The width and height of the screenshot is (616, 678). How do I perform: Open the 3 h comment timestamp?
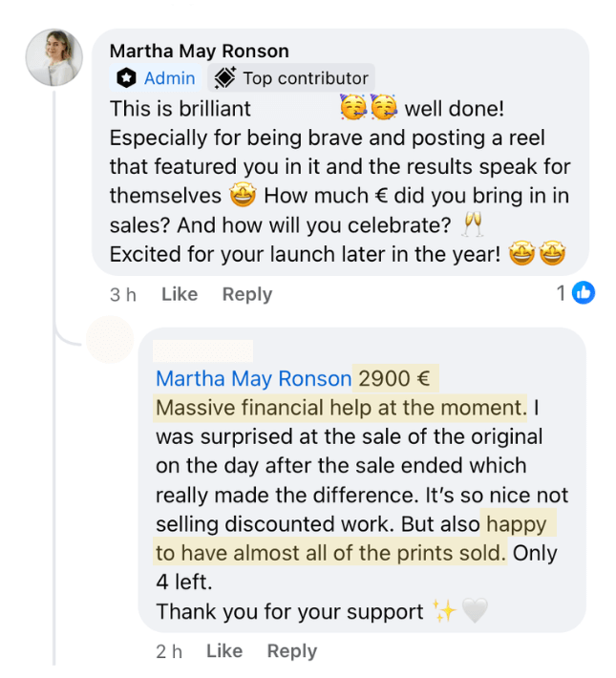pos(122,294)
